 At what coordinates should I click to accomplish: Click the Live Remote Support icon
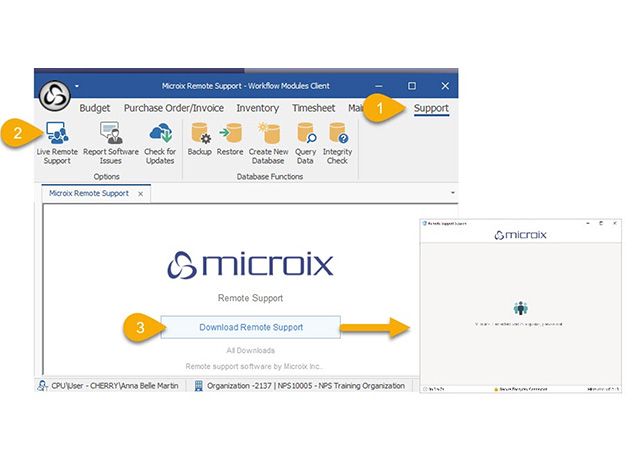pyautogui.click(x=55, y=134)
